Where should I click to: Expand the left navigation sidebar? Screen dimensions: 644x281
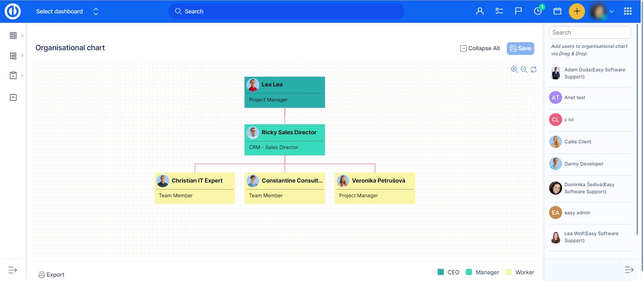coord(13,270)
